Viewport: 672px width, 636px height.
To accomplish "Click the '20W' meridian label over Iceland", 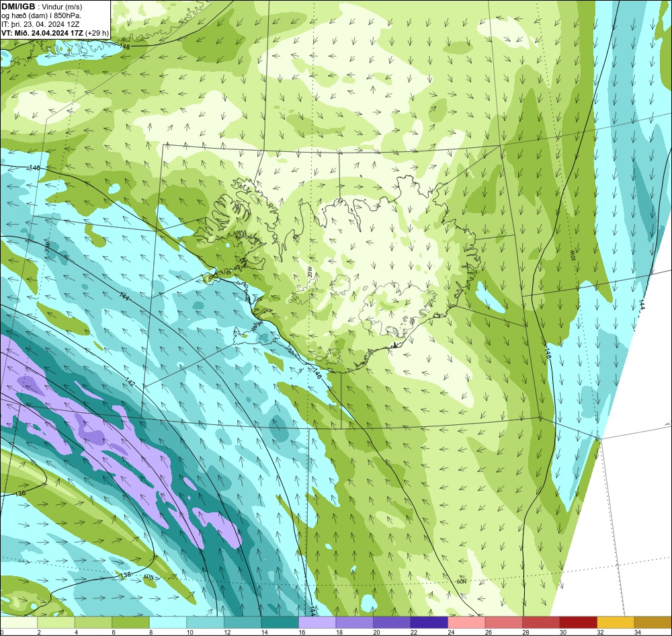I will click(x=308, y=271).
